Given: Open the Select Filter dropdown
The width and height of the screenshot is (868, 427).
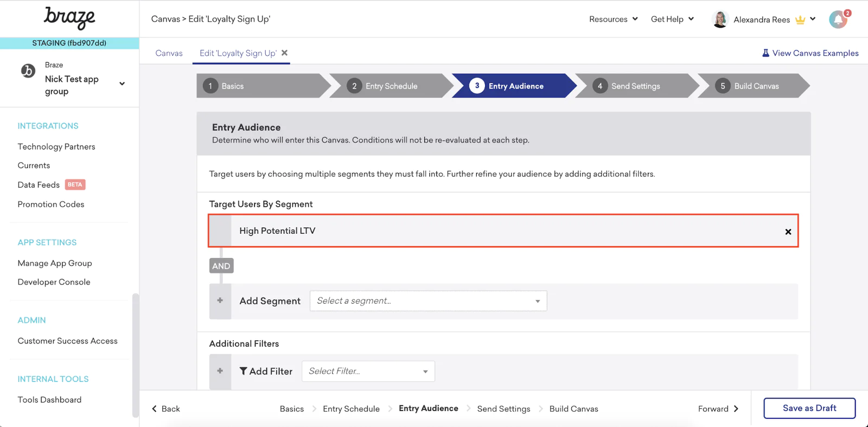Looking at the screenshot, I should tap(368, 371).
